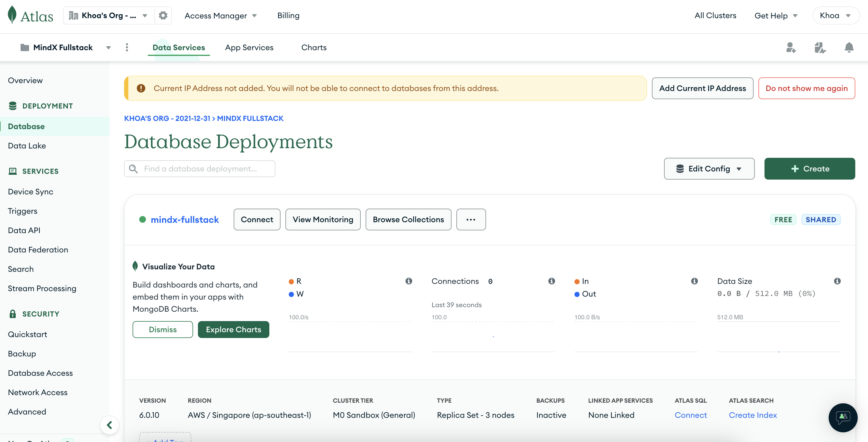Image resolution: width=868 pixels, height=442 pixels.
Task: Open Edit Config dropdown
Action: [x=709, y=169]
